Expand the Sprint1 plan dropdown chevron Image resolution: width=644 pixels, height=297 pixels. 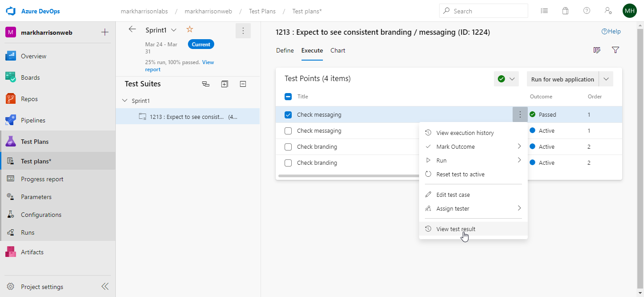tap(174, 30)
